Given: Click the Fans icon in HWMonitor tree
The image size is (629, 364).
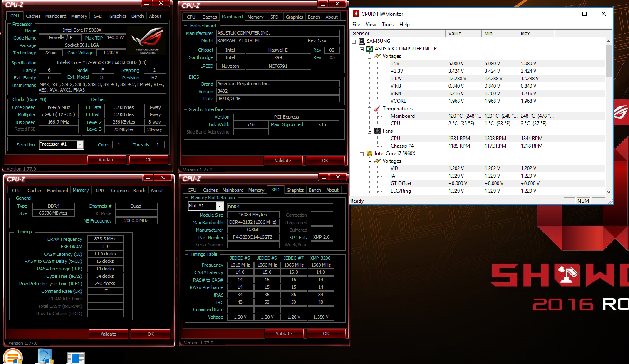Looking at the screenshot, I should (x=377, y=131).
